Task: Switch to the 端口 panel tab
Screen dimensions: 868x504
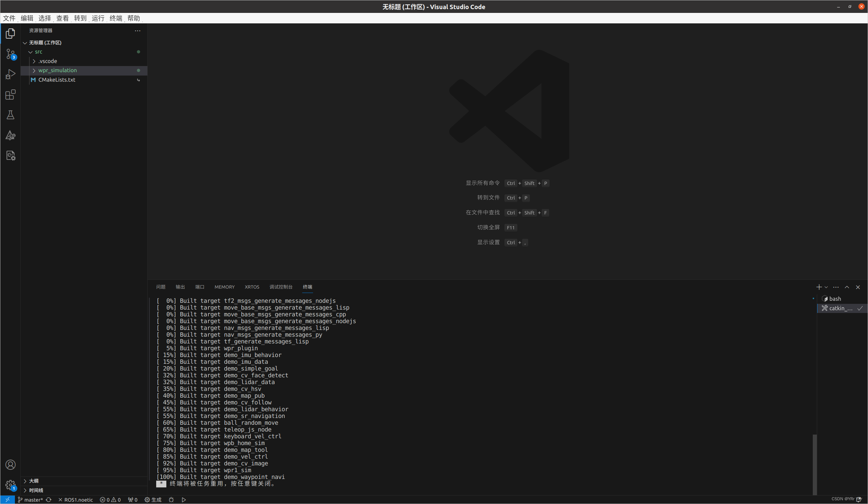Action: [x=200, y=287]
